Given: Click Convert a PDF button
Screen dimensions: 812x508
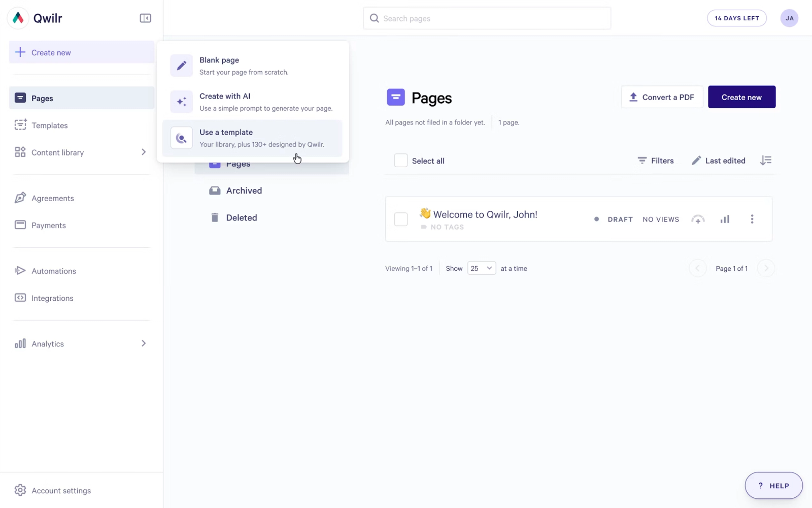Looking at the screenshot, I should pyautogui.click(x=662, y=97).
